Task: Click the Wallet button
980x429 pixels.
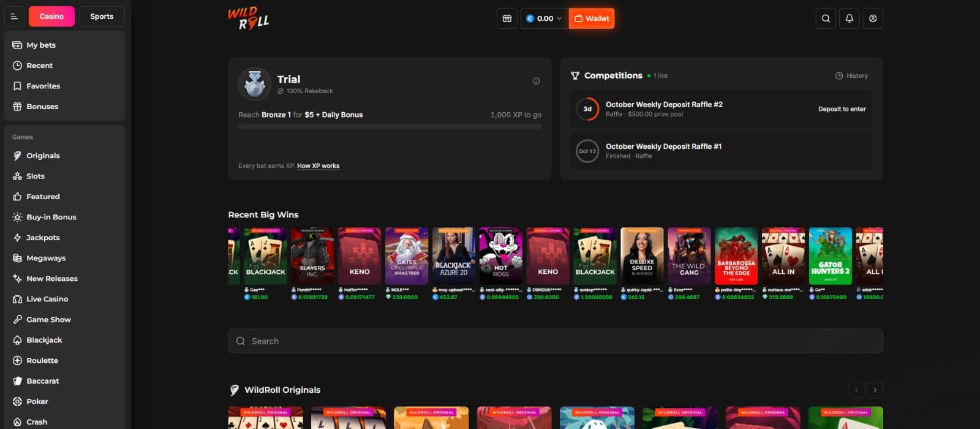Action: click(x=592, y=18)
